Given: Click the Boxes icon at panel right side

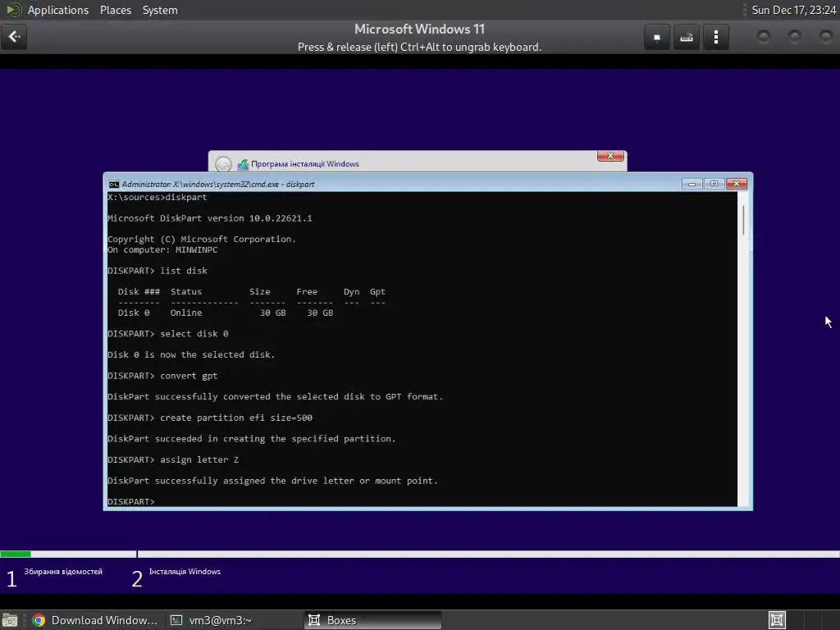Looking at the screenshot, I should (x=777, y=620).
